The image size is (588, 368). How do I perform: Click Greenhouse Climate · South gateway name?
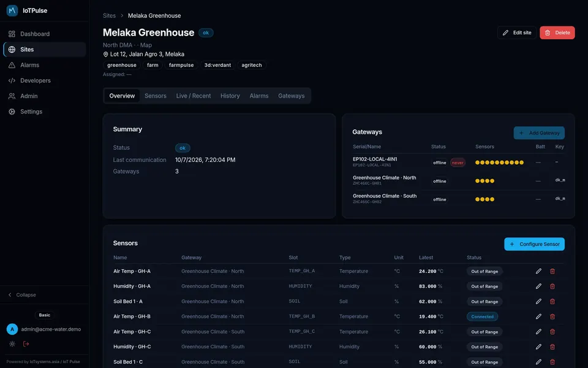[x=385, y=196]
